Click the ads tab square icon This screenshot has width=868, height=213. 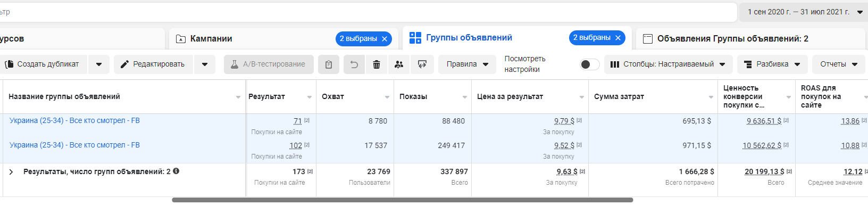(648, 39)
